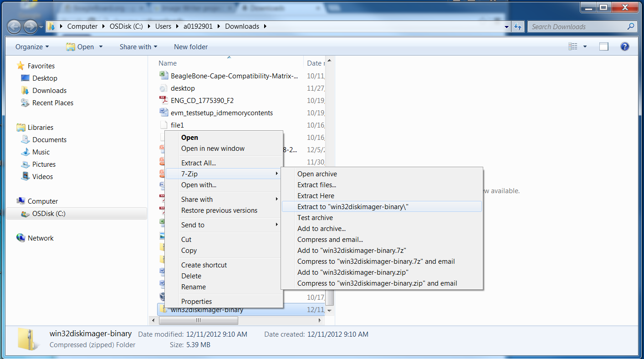Open the view options dropdown arrow
This screenshot has height=359, width=644.
point(585,46)
